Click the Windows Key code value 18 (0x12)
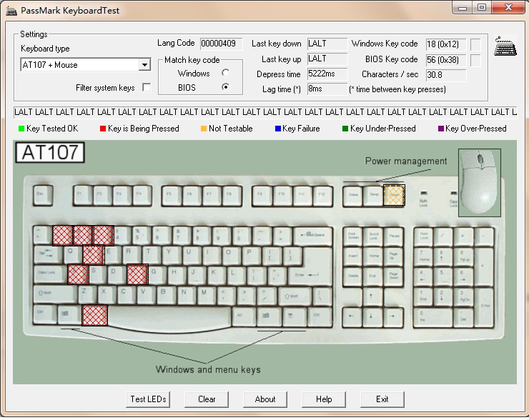 pyautogui.click(x=446, y=44)
